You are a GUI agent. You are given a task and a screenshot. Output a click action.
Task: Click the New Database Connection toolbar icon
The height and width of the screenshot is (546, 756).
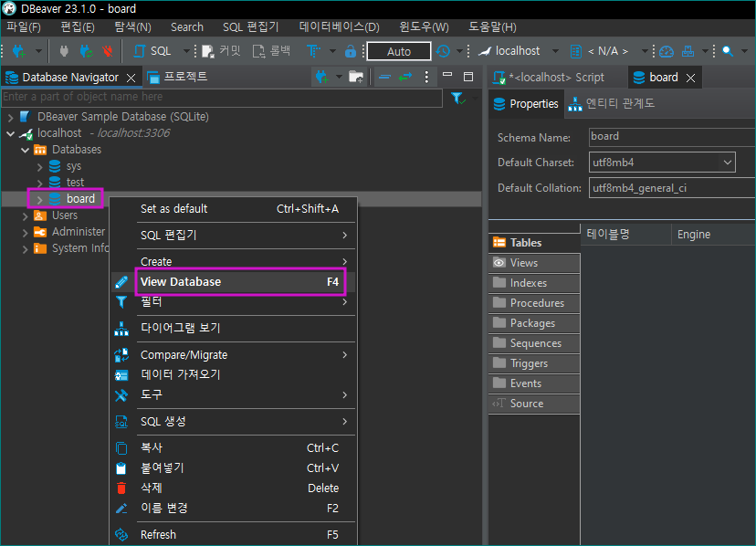tap(19, 51)
